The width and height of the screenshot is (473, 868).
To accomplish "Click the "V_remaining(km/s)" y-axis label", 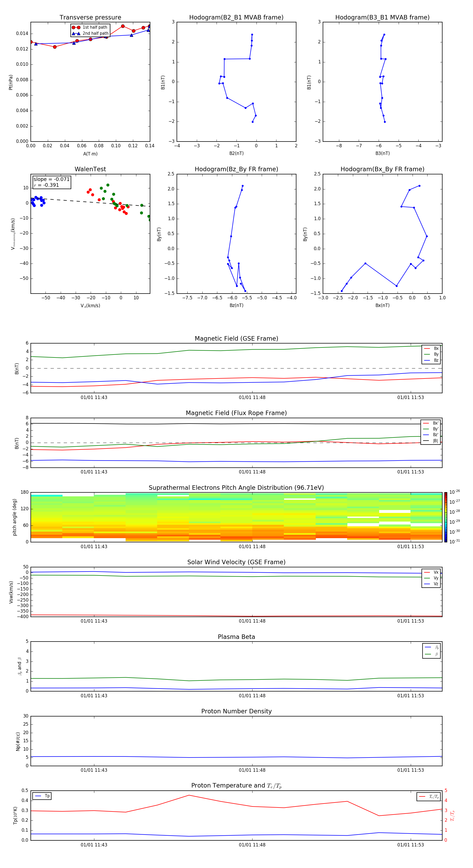I will click(13, 234).
